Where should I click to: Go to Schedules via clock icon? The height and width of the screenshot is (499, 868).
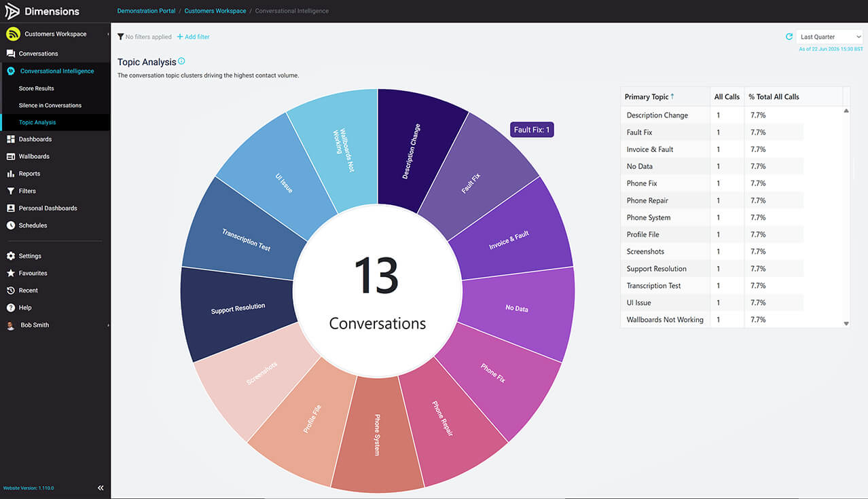(x=33, y=225)
